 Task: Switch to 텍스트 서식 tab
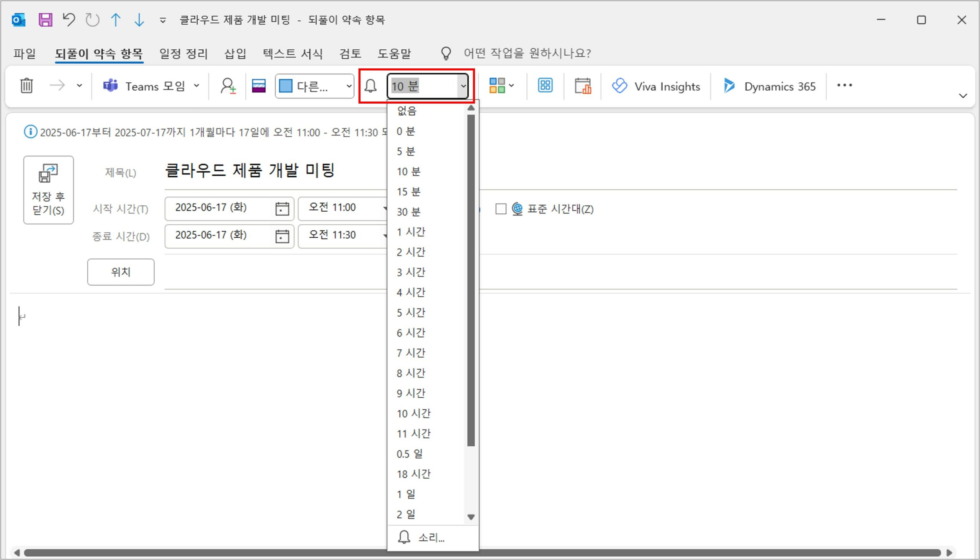click(292, 53)
